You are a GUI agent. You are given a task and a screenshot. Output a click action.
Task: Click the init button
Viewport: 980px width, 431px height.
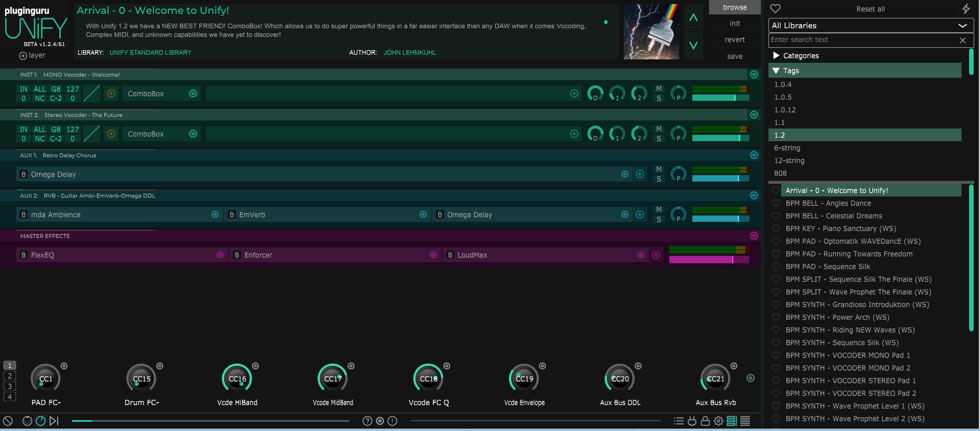click(x=735, y=24)
